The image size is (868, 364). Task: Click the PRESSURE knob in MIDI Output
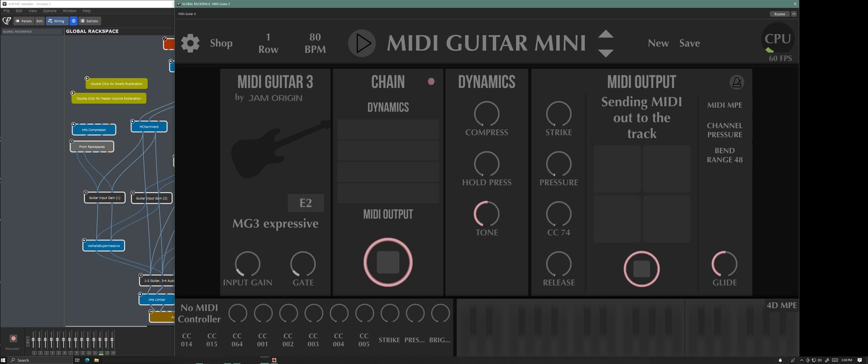559,164
